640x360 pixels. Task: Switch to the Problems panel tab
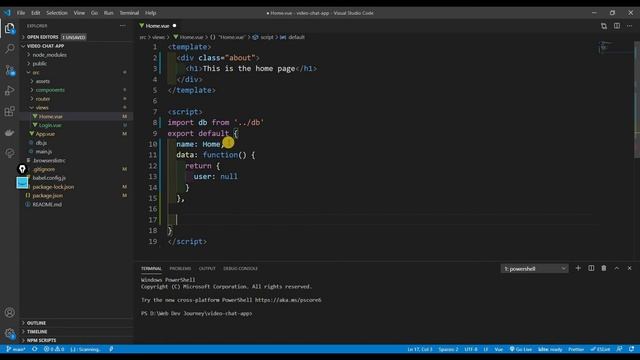point(180,269)
